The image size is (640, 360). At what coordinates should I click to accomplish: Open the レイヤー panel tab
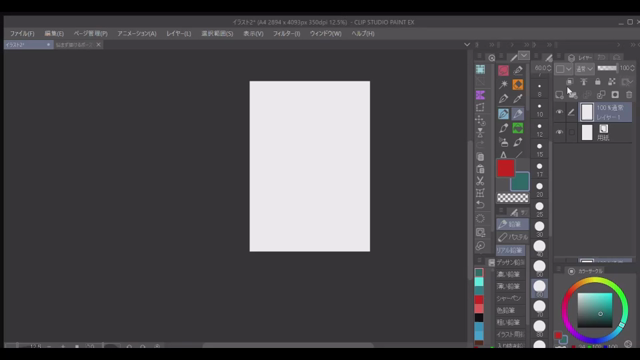[581, 58]
